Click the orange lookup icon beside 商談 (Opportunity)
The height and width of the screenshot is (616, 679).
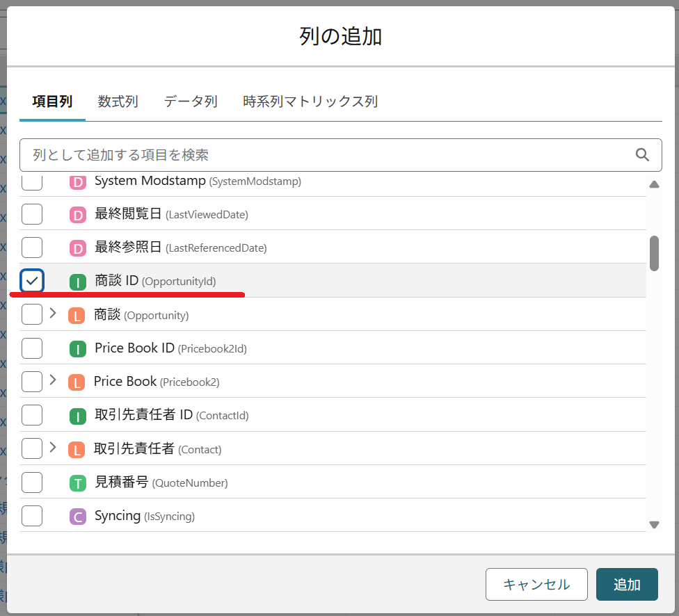tap(77, 316)
